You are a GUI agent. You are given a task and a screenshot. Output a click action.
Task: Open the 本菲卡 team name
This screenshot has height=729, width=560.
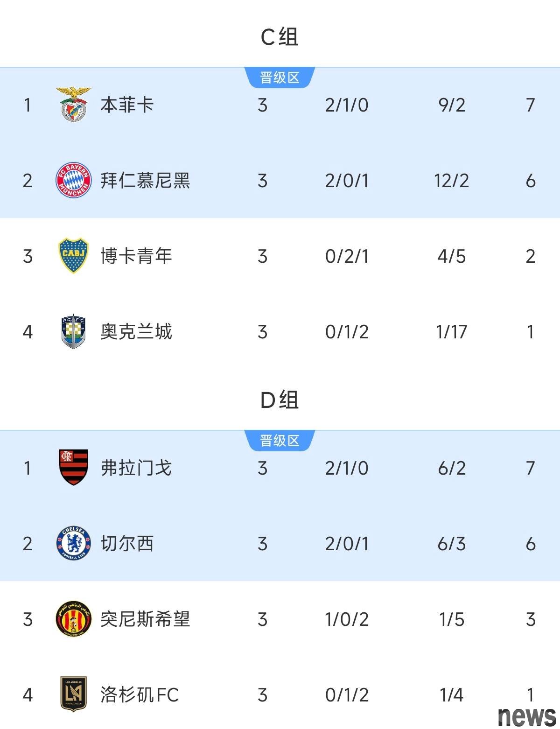[x=127, y=105]
